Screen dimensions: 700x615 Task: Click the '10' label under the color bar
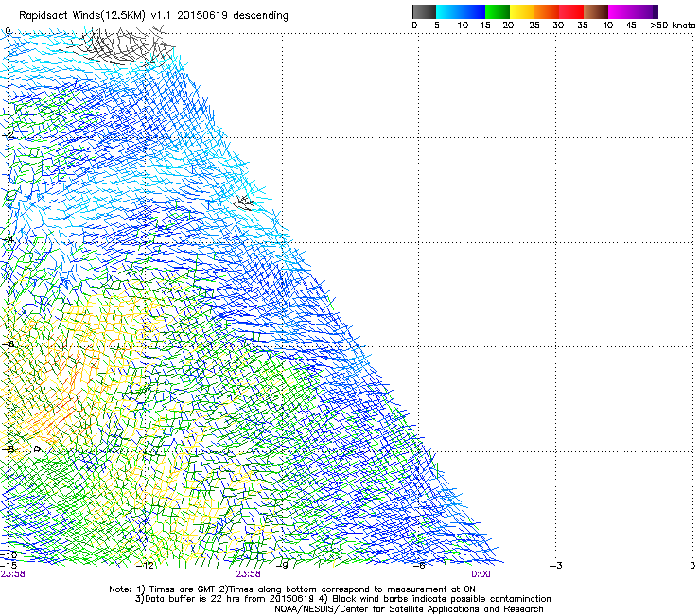click(463, 26)
